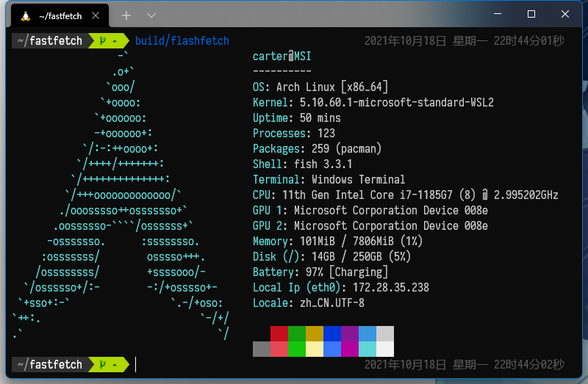Click the bright red bottom-row color block
This screenshot has height=384, width=588.
coord(279,349)
